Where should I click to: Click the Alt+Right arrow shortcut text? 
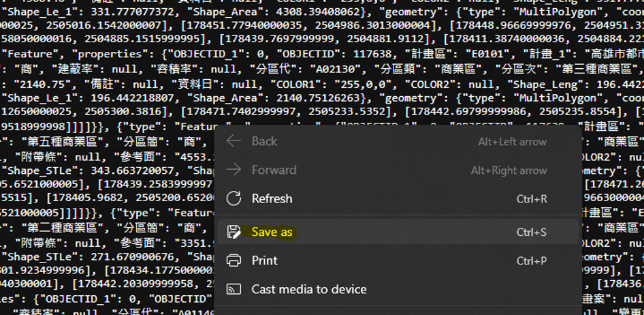pos(509,170)
